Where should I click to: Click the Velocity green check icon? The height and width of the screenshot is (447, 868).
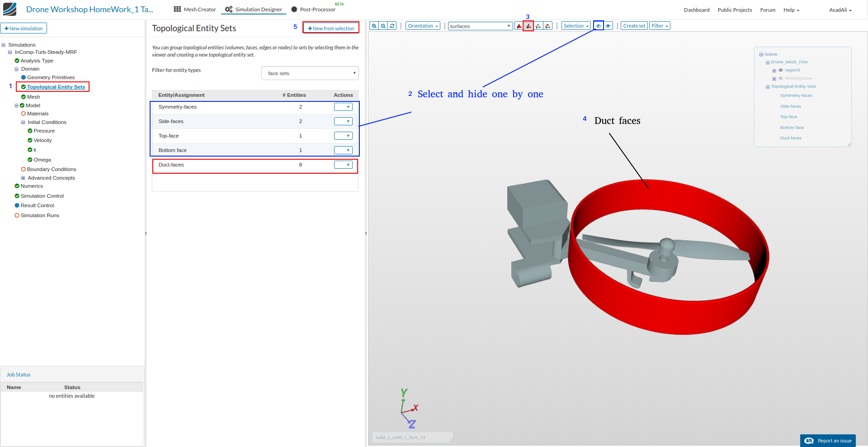pos(30,140)
